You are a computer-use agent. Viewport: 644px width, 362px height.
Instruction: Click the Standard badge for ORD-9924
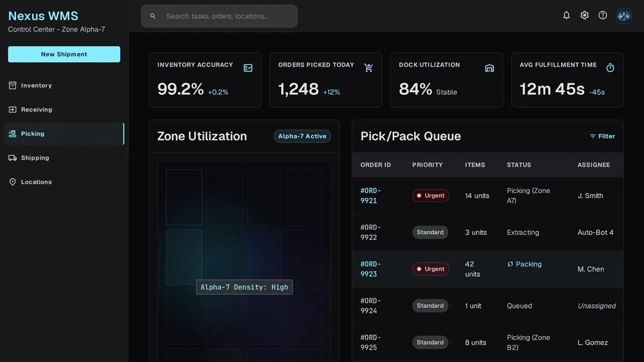[430, 306]
